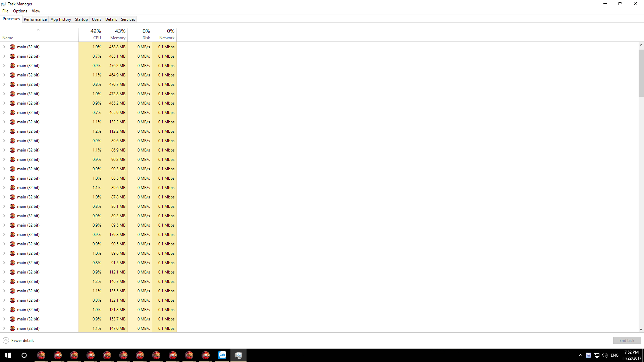
Task: Select the 86.1 MB memory cell
Action: coord(115,206)
